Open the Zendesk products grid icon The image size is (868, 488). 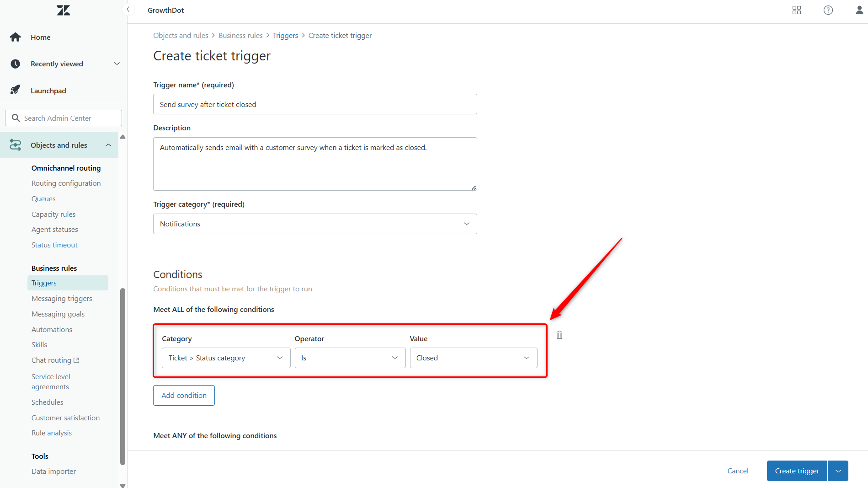click(797, 10)
